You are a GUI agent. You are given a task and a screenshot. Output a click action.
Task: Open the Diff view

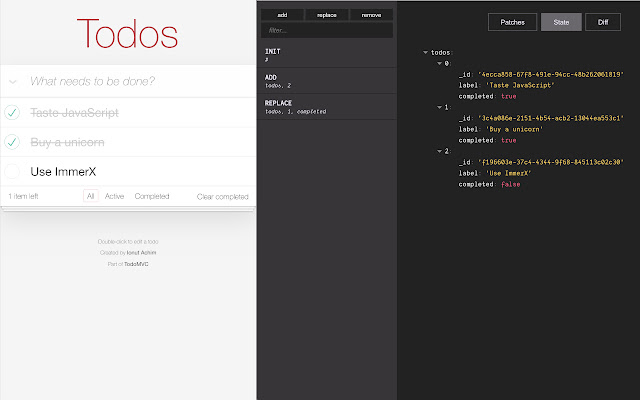point(603,22)
